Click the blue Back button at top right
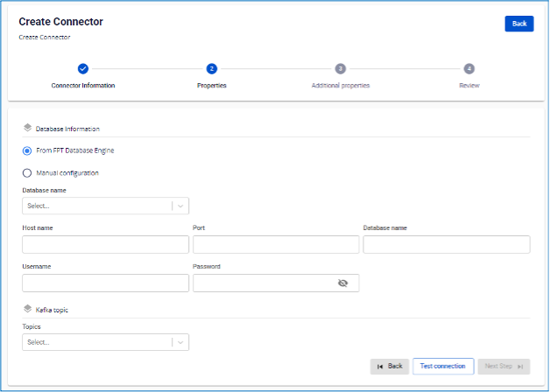 click(519, 24)
